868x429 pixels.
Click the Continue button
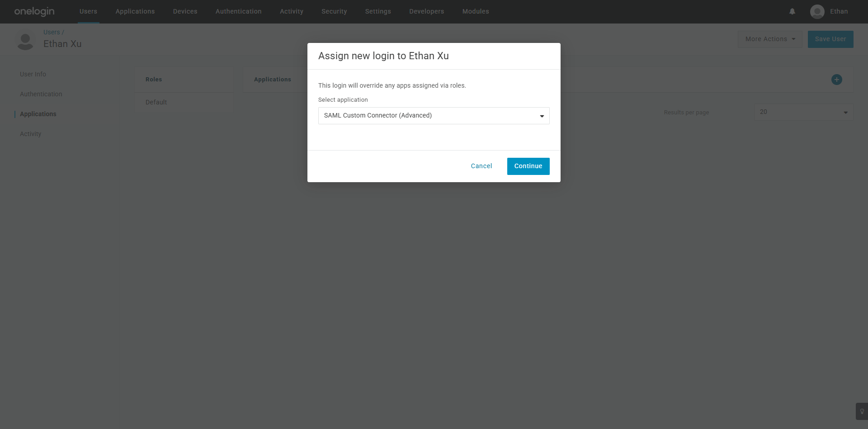528,166
